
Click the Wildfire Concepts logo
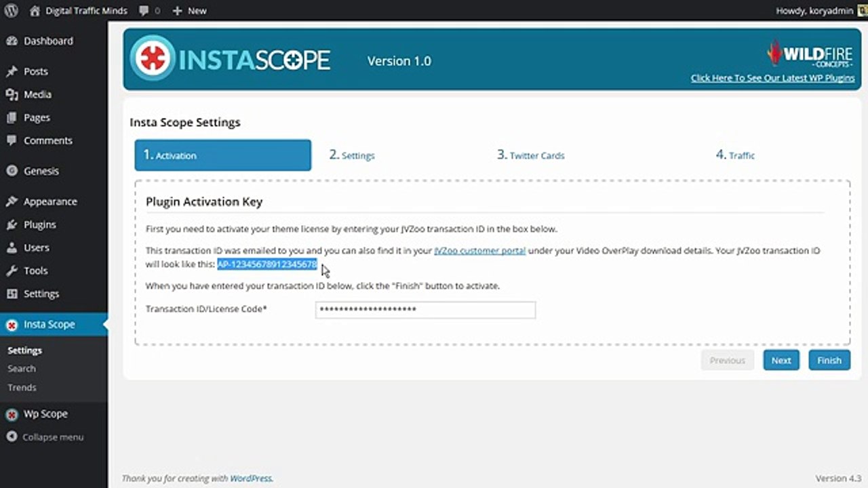[810, 54]
